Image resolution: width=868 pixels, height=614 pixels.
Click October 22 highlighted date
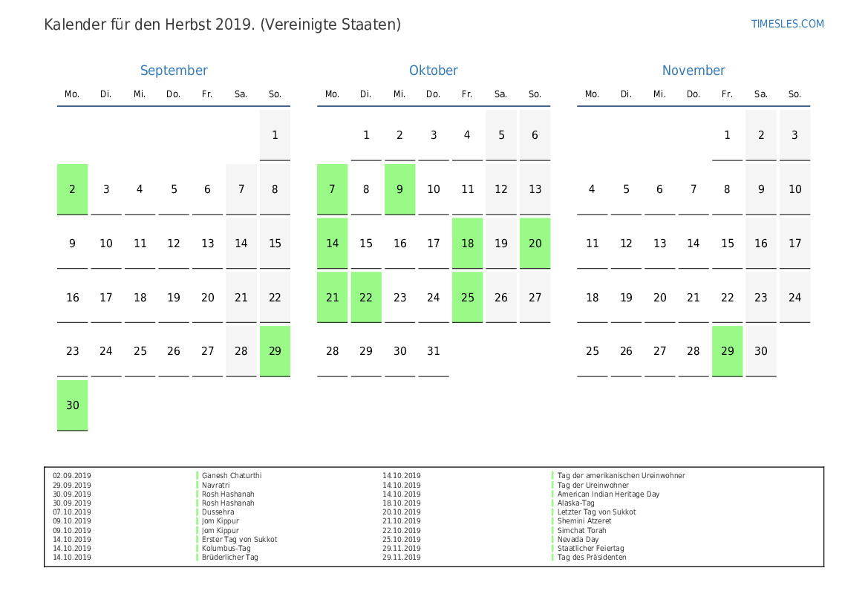(366, 298)
